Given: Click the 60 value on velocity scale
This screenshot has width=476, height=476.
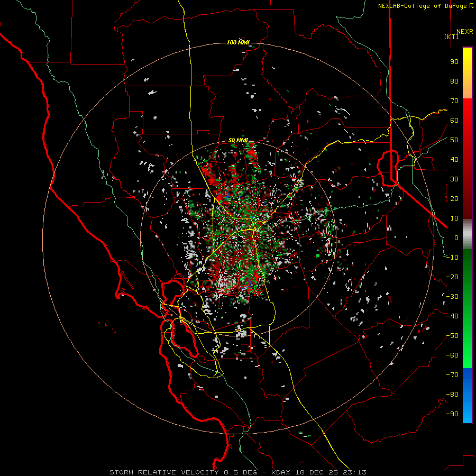Looking at the screenshot, I should [x=454, y=121].
